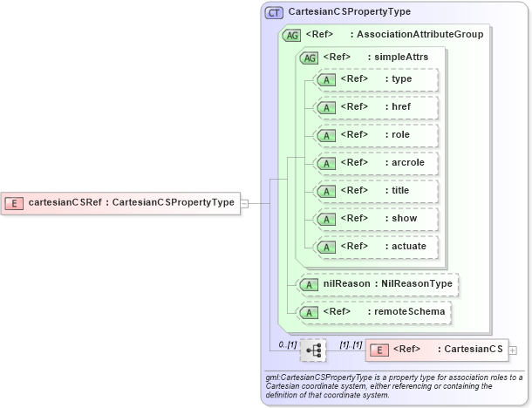Click the 0..[1] cardinality label
The image size is (532, 408).
[x=288, y=344]
